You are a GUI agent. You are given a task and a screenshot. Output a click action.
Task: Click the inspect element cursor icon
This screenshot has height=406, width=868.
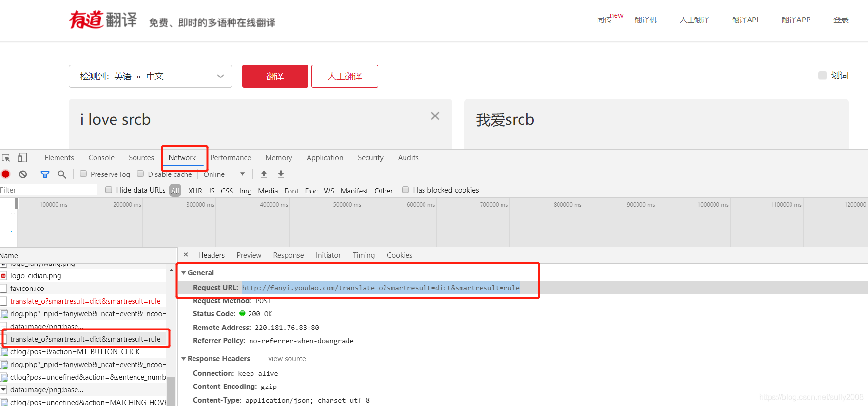click(x=6, y=158)
